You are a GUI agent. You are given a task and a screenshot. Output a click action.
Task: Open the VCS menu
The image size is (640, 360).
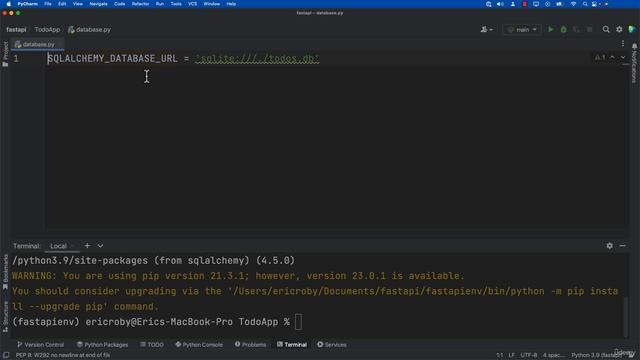[x=193, y=4]
